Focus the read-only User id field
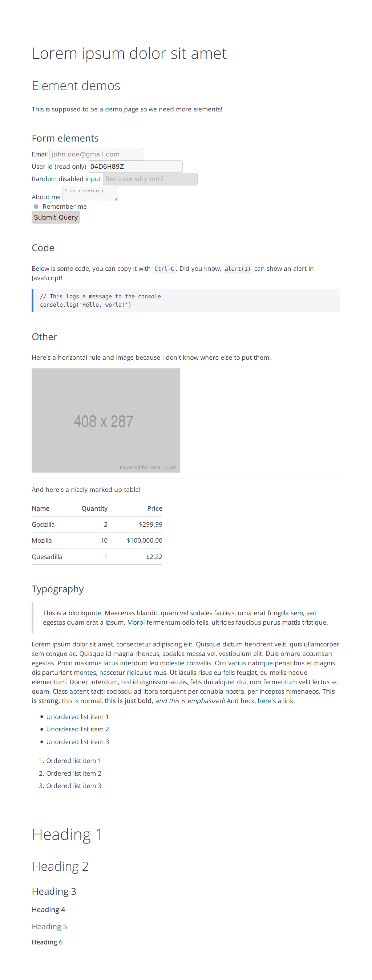 coord(135,167)
